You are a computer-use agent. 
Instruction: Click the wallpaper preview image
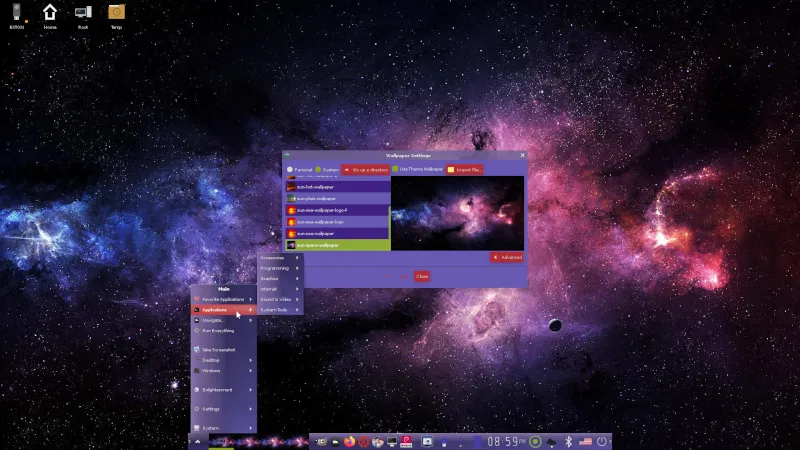point(457,213)
